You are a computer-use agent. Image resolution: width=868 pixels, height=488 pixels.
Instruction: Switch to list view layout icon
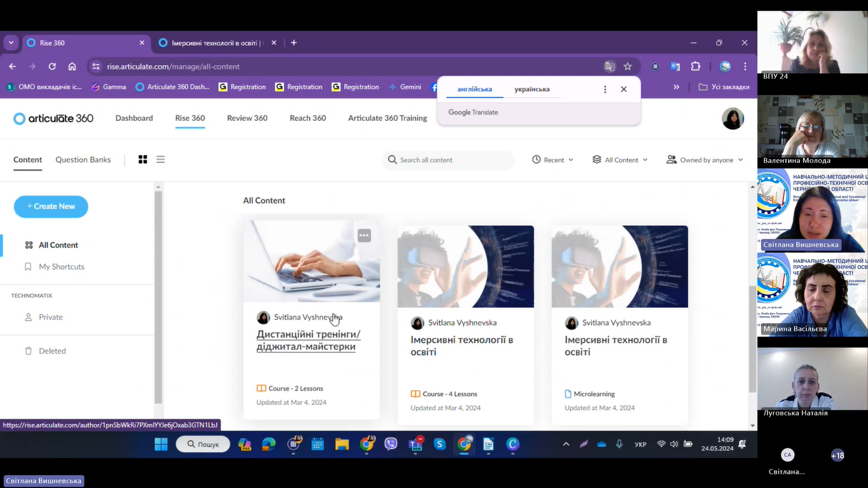[160, 160]
